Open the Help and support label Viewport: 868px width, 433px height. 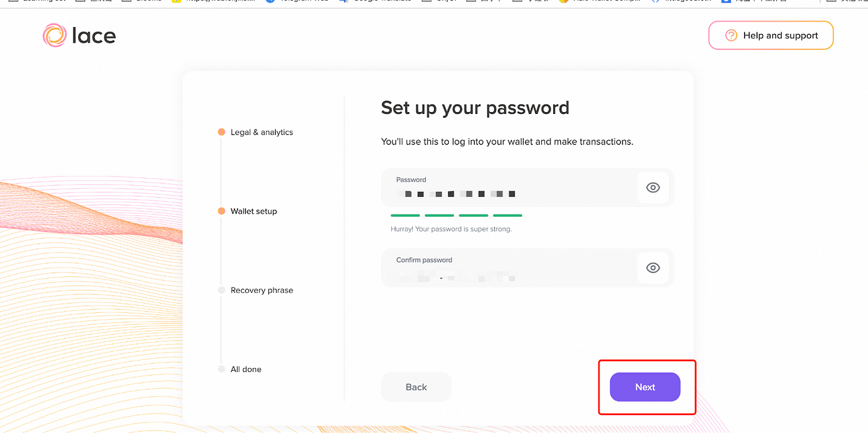click(x=781, y=35)
